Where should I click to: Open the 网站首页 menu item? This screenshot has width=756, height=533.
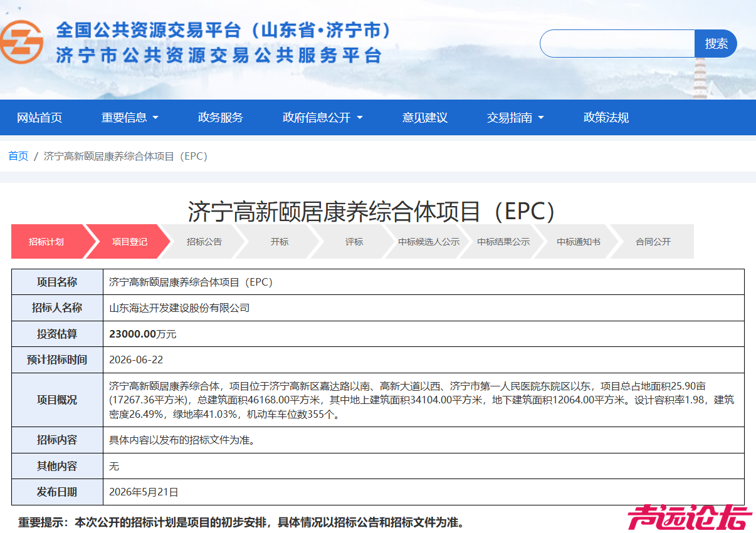pos(39,117)
